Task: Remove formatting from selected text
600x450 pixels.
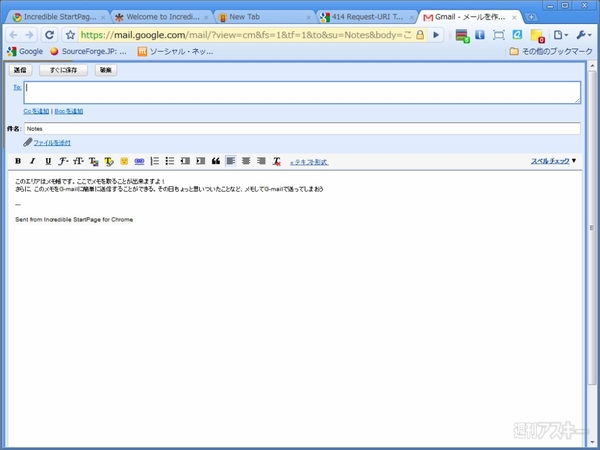Action: pos(277,161)
